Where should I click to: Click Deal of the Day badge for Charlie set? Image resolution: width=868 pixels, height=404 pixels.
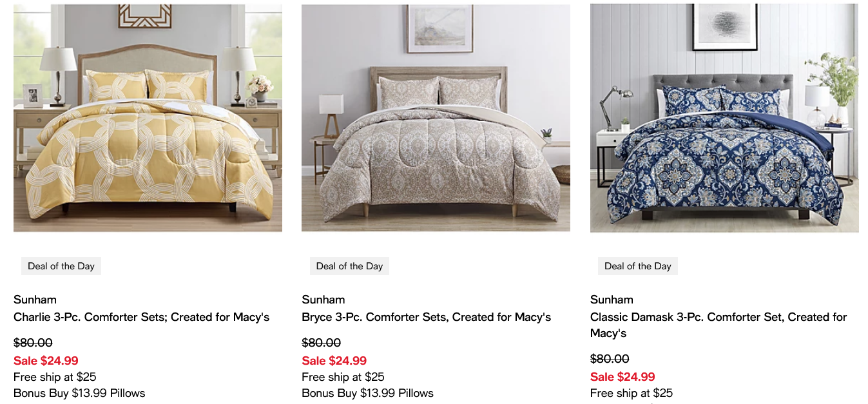(x=61, y=266)
